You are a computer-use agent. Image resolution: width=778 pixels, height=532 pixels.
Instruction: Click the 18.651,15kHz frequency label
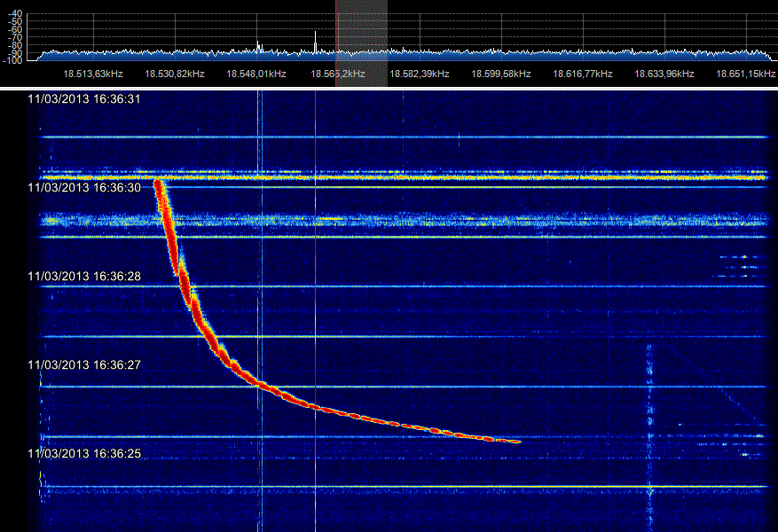tap(746, 74)
